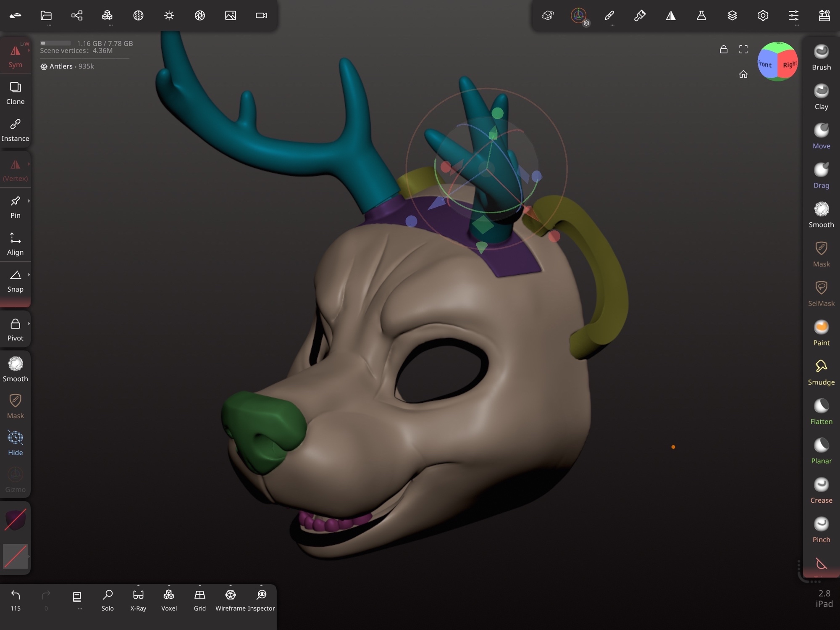Image resolution: width=840 pixels, height=630 pixels.
Task: Open the Settings gear menu
Action: [763, 16]
